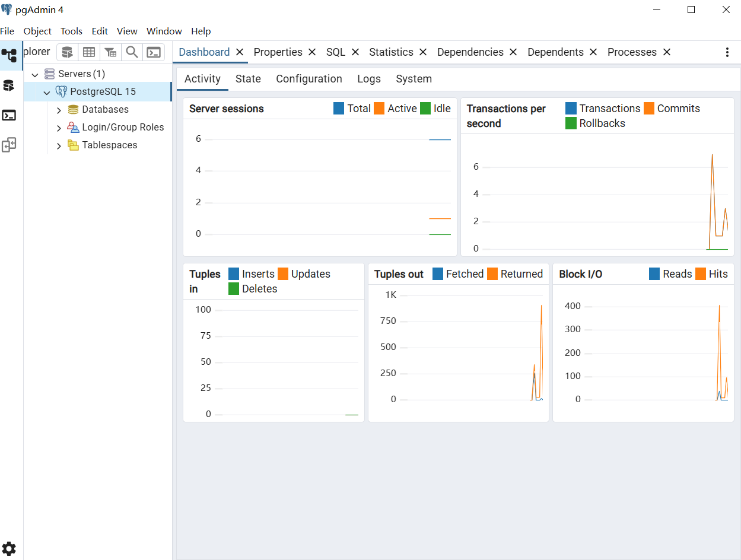Click the Search Objects magnifier icon
The image size is (741, 560).
coord(132,52)
